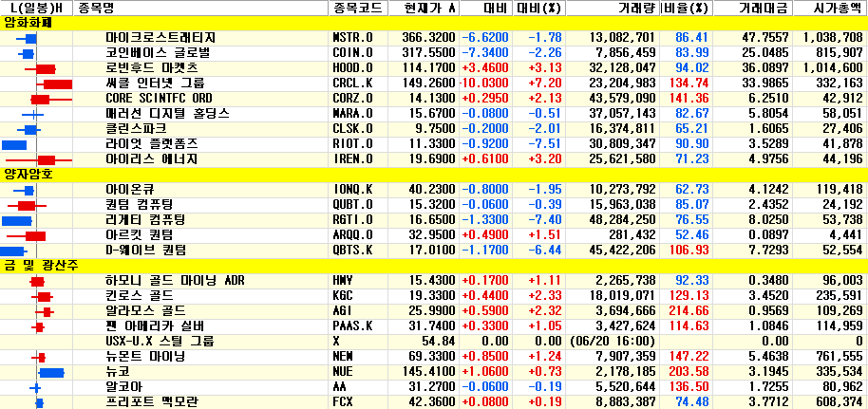Screen dimensions: 868x409
Task: Select 알코아 stock name
Action: coord(124,386)
